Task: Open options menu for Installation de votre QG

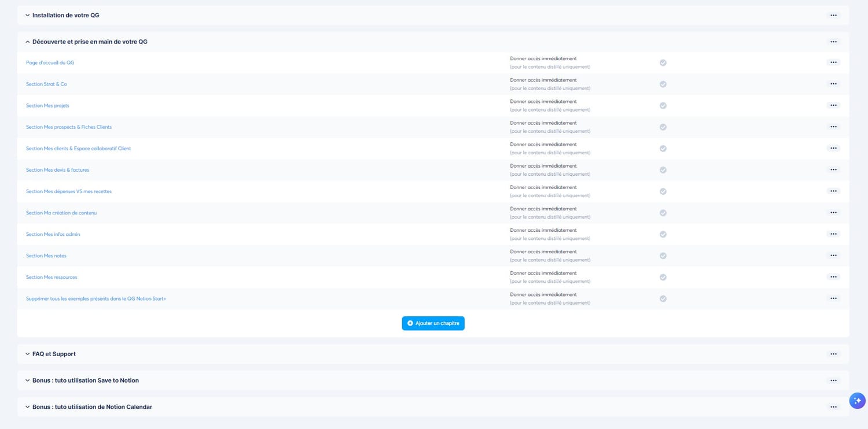Action: click(x=833, y=15)
